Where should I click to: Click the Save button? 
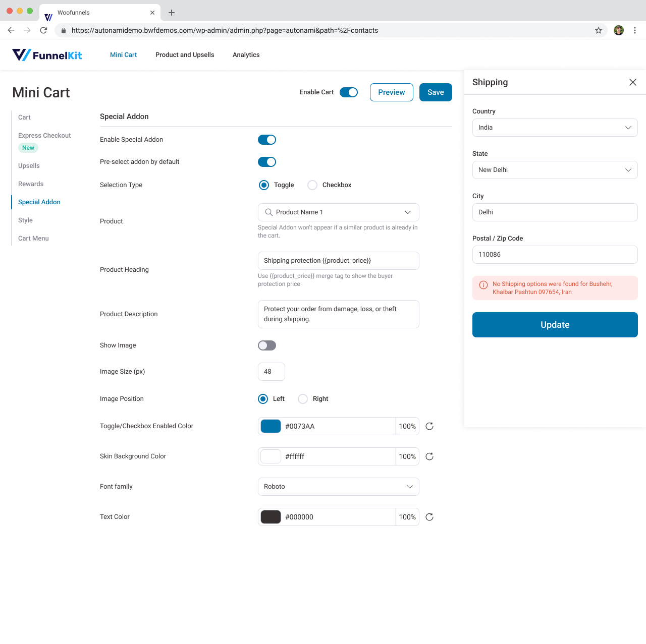click(435, 92)
